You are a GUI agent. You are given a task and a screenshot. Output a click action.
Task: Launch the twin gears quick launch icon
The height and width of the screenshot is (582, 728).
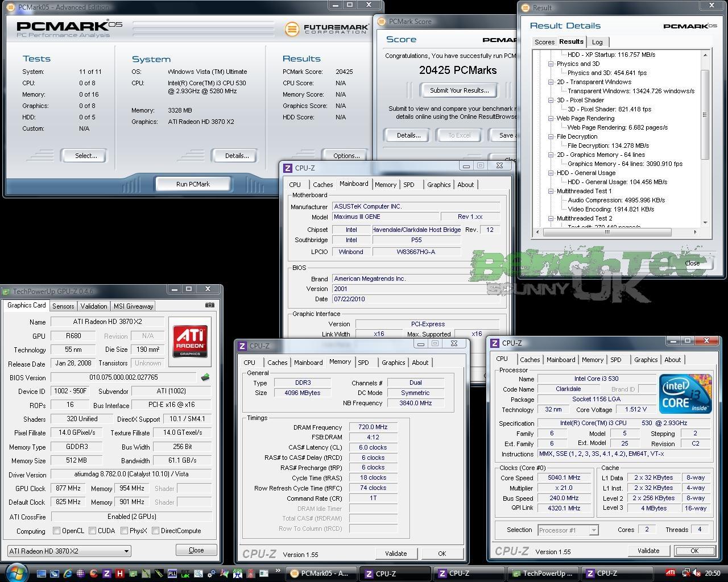[x=211, y=573]
